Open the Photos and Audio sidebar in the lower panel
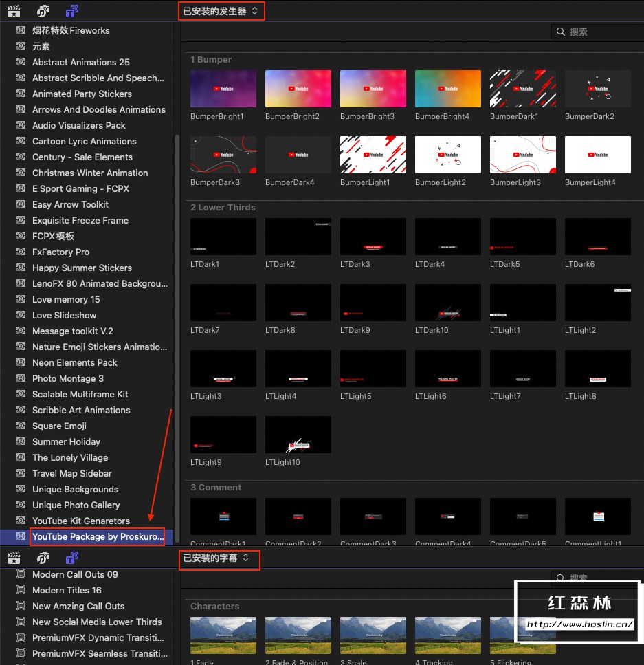 [43, 558]
